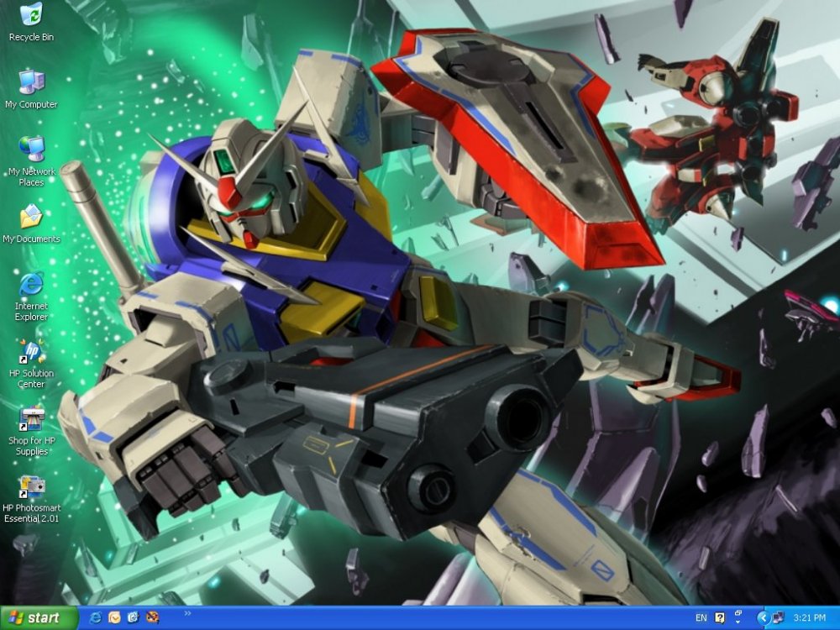This screenshot has height=630, width=840.
Task: Click the last Quick Launch icon before the chevron
Action: 152,617
